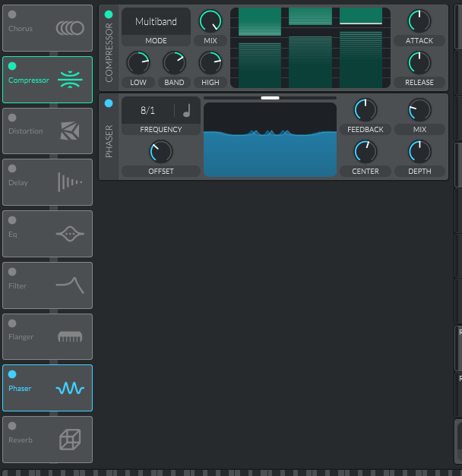Viewport: 462px width, 476px height.
Task: Click the Phaser DEPTH knob
Action: pos(419,152)
